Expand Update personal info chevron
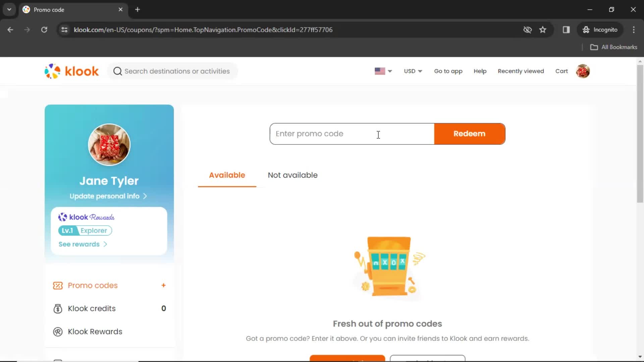The image size is (644, 362). (x=145, y=196)
